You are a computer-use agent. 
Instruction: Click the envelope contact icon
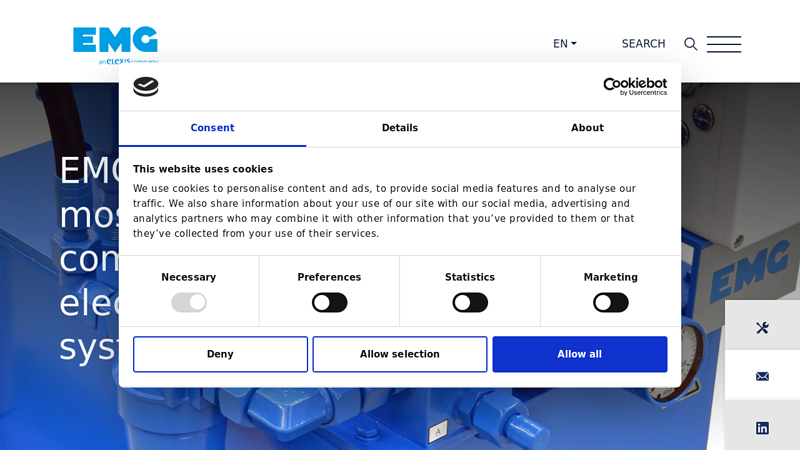[762, 376]
